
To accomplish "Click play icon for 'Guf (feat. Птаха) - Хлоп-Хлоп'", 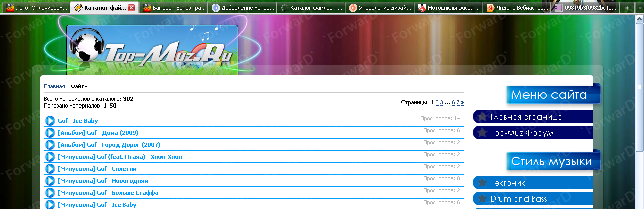I will tap(50, 157).
